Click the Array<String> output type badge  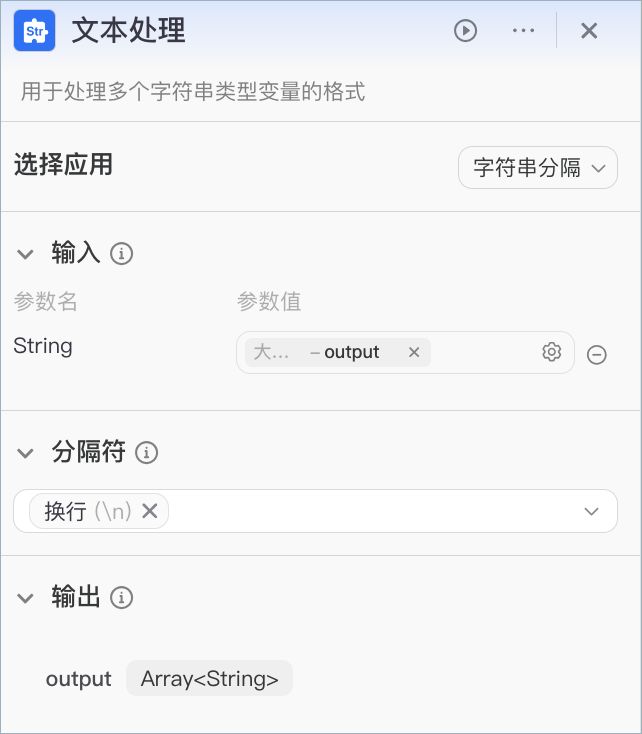click(x=209, y=678)
